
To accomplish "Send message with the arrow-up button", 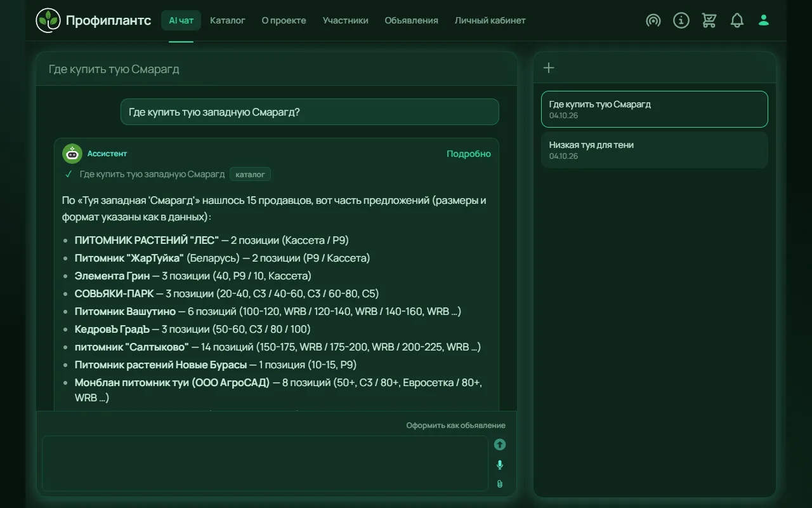I will click(x=500, y=444).
